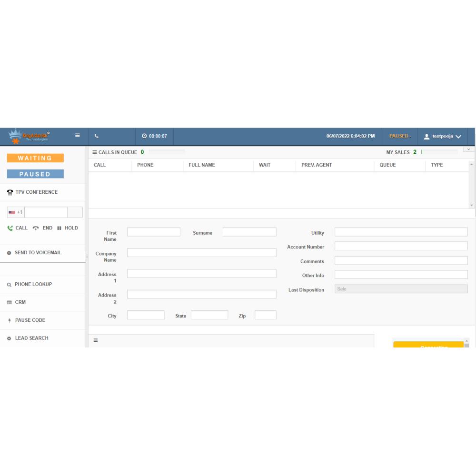Click the HOLD pause icon

click(59, 228)
